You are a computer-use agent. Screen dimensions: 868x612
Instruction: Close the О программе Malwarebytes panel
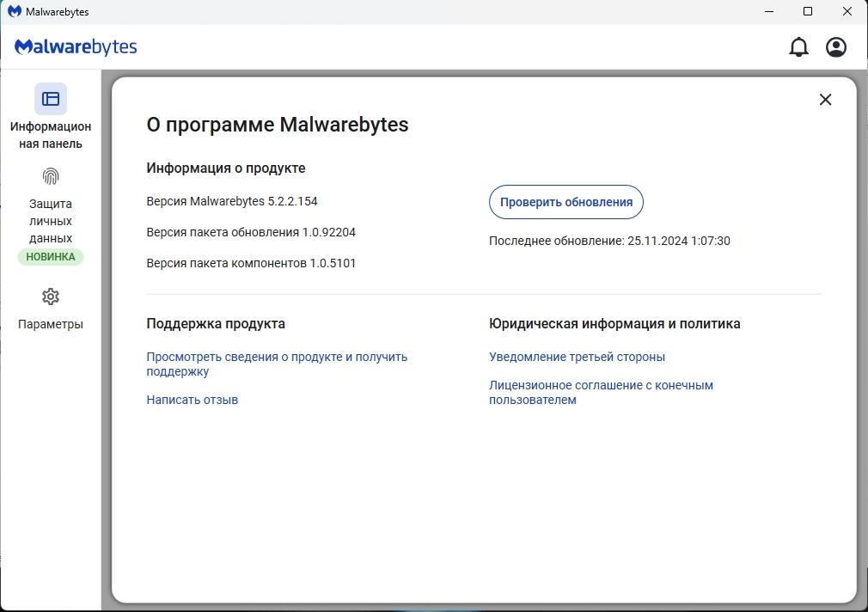pos(825,99)
